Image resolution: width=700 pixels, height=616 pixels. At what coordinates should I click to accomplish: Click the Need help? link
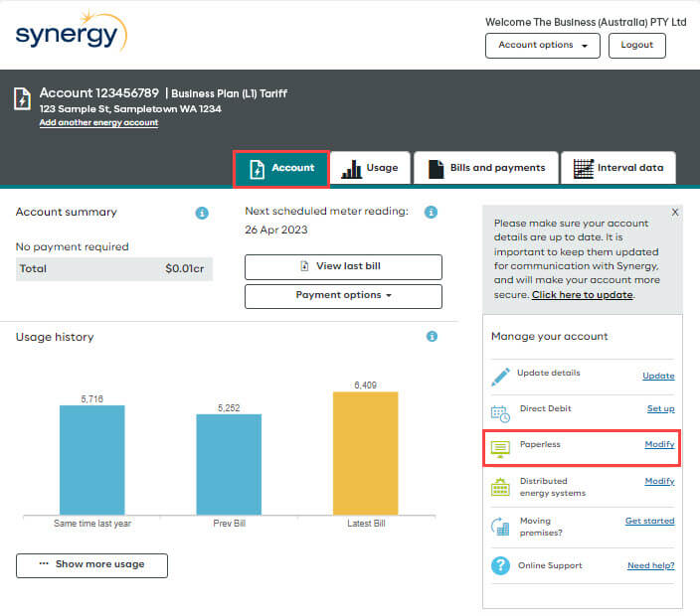pos(651,565)
